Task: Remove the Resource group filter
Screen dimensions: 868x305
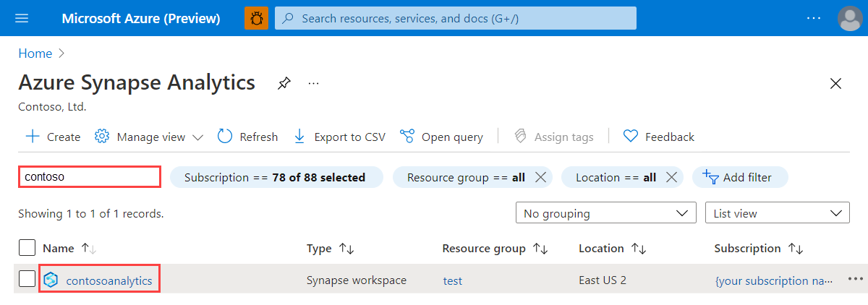Action: pyautogui.click(x=540, y=177)
